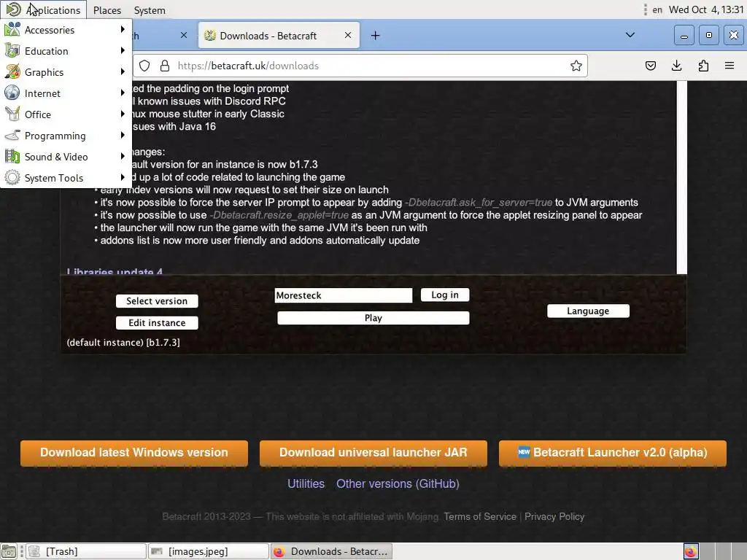Click the Graphics category icon
The image size is (747, 560).
pyautogui.click(x=12, y=72)
